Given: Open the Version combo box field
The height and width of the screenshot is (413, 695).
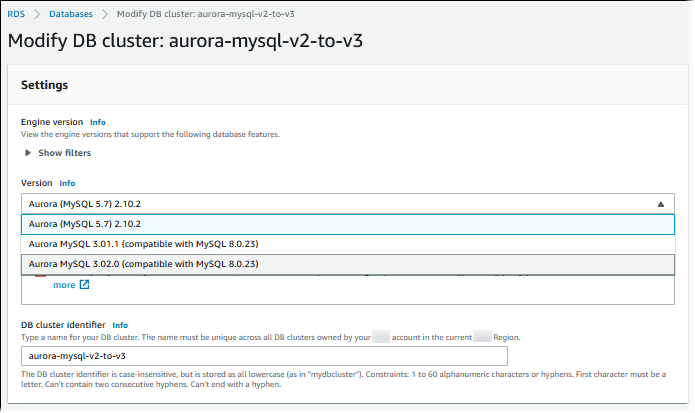Looking at the screenshot, I should [x=340, y=203].
